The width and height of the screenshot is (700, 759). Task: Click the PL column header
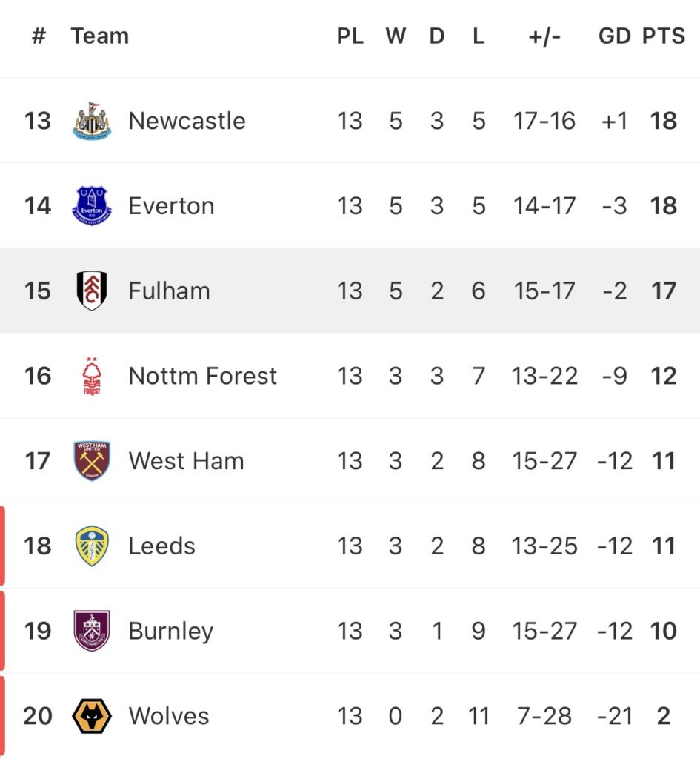[350, 36]
